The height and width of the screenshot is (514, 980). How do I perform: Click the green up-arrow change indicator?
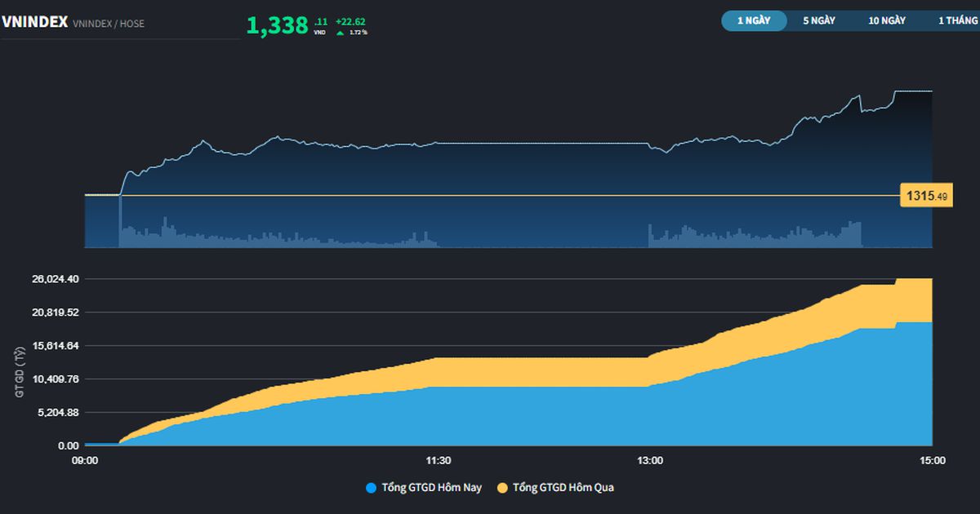[x=340, y=33]
